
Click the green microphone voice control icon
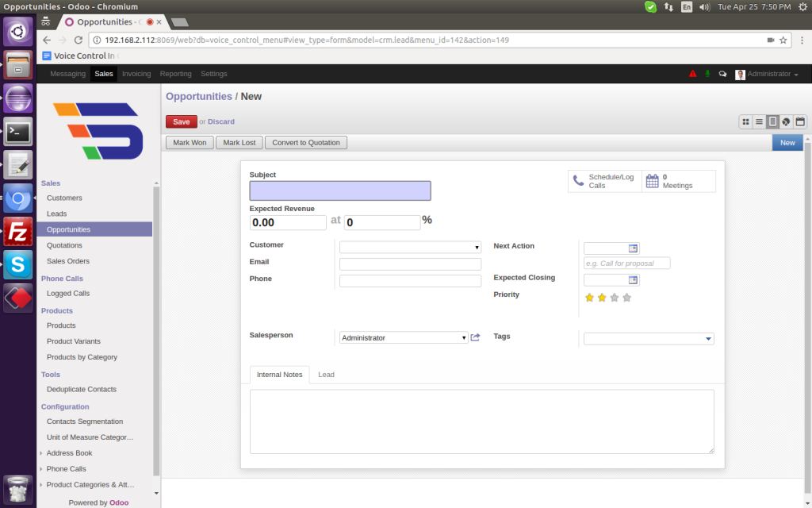[707, 74]
